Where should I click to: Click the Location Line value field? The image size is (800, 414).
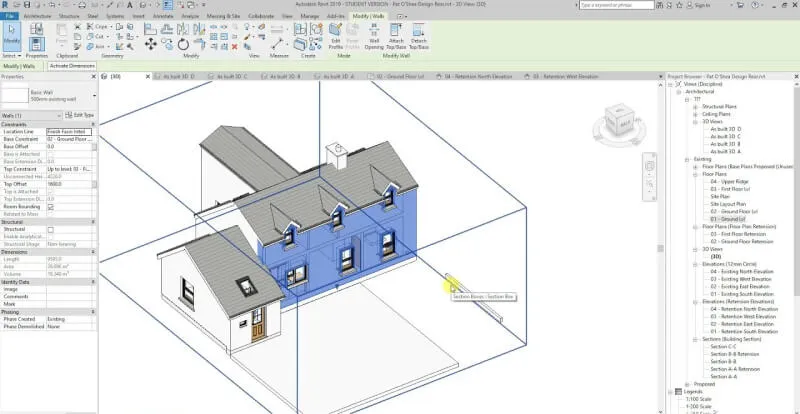tap(69, 132)
